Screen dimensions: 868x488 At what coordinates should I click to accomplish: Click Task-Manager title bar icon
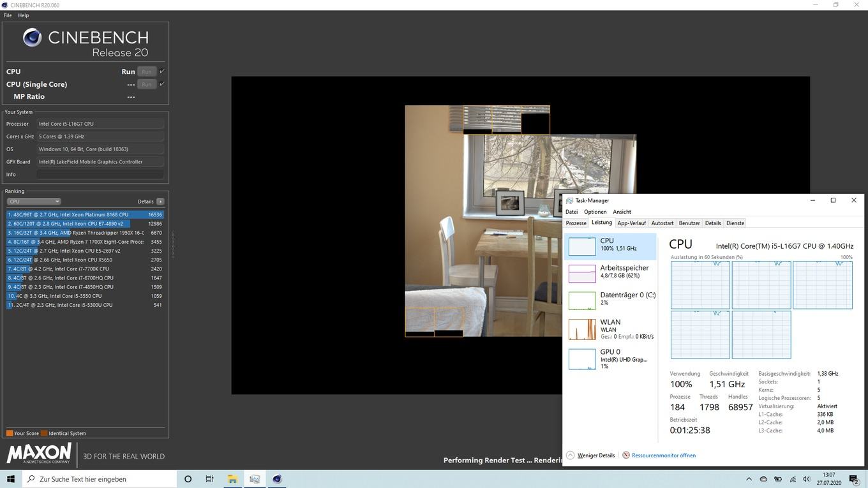[x=569, y=200]
